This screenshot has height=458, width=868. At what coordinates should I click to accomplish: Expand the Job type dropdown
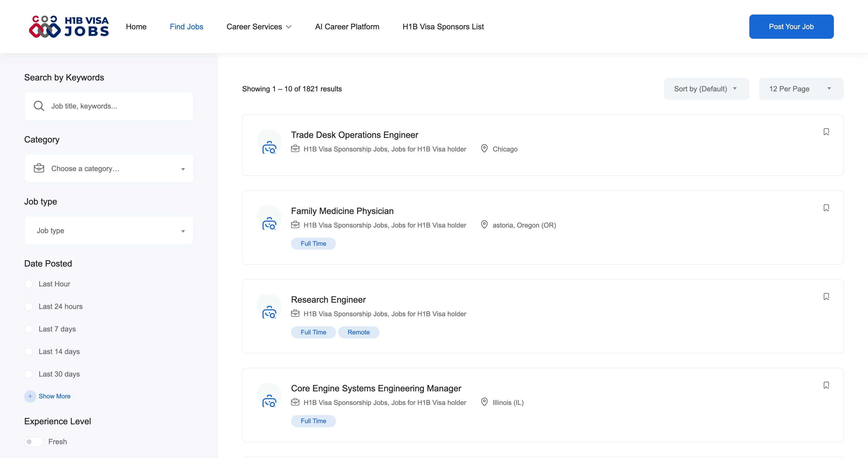(109, 231)
